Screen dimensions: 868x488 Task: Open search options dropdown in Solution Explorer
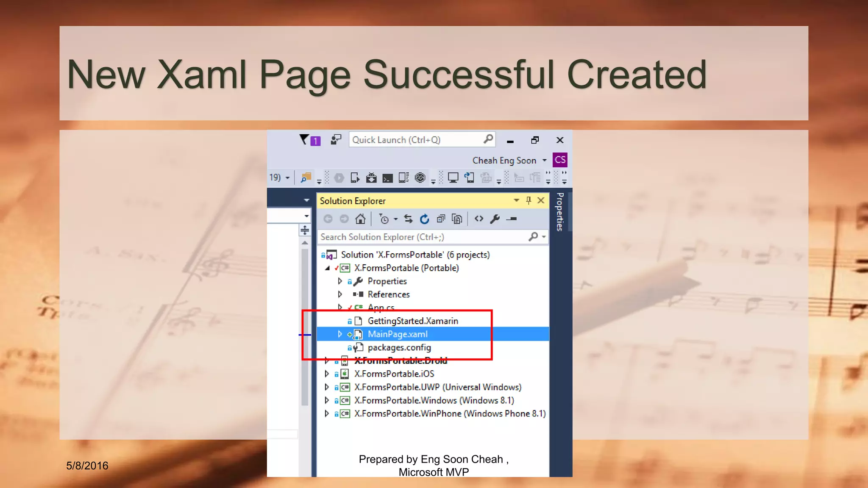coord(544,237)
